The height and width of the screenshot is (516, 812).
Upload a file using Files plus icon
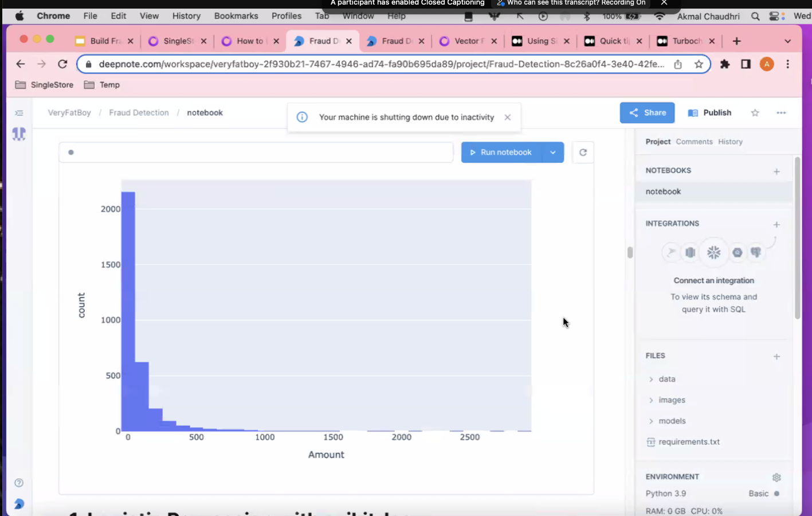(776, 357)
